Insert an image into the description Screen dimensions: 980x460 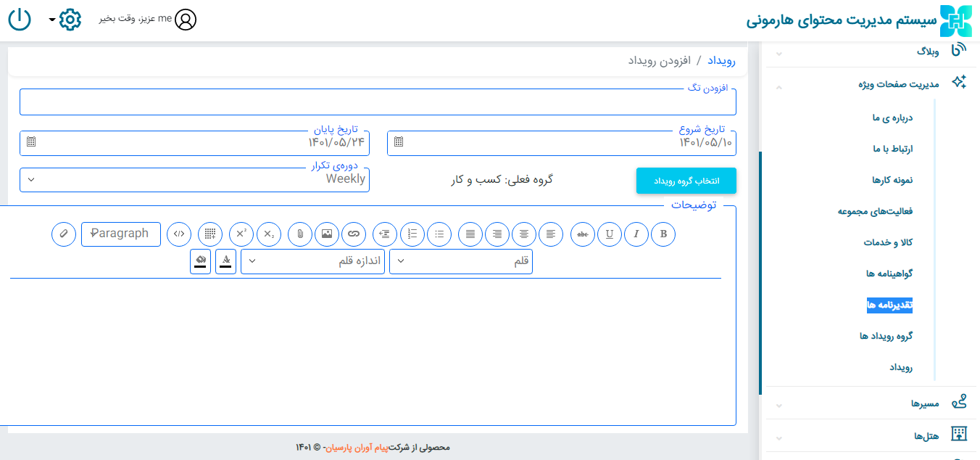pyautogui.click(x=327, y=234)
